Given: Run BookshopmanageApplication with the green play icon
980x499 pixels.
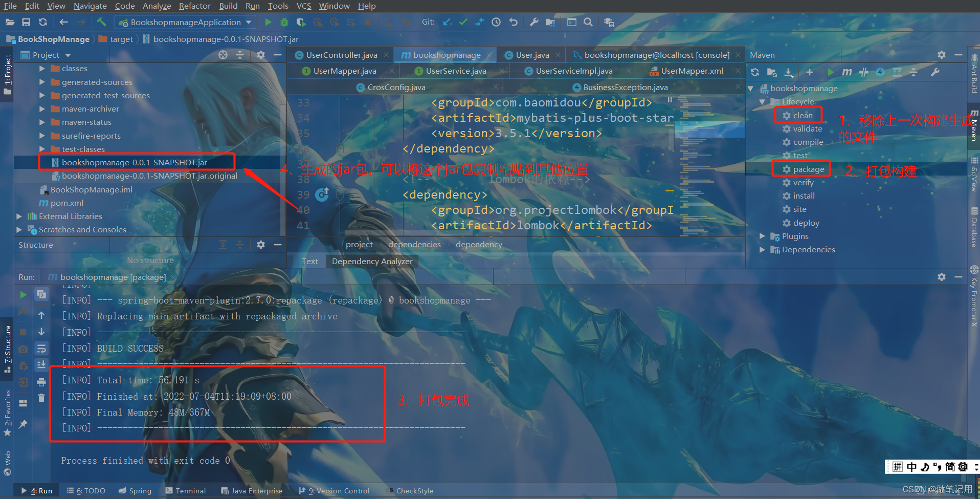Looking at the screenshot, I should coord(268,22).
